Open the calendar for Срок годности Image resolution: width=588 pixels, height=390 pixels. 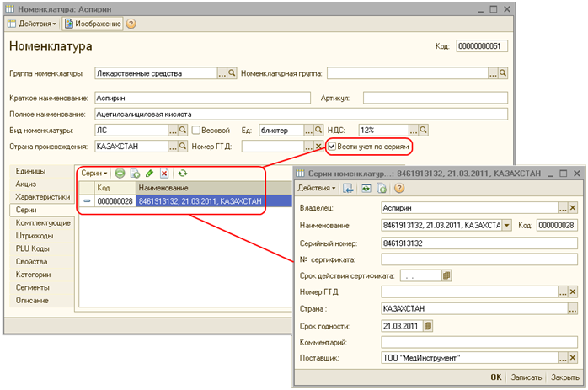pos(427,325)
